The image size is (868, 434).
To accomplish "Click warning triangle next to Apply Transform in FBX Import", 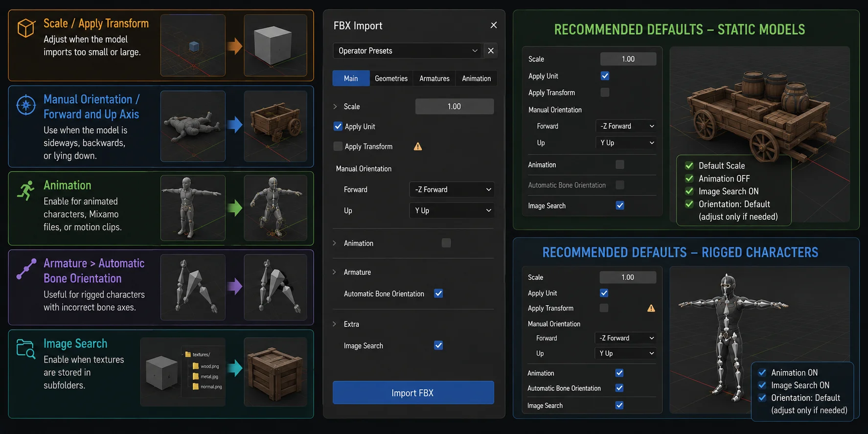I will pos(418,146).
